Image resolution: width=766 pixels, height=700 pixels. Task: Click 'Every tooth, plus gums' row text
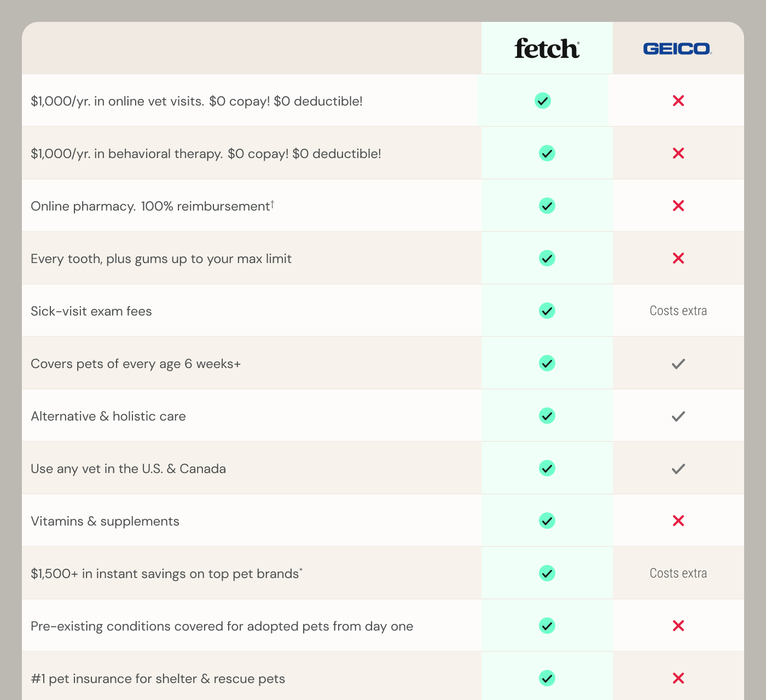click(x=161, y=259)
